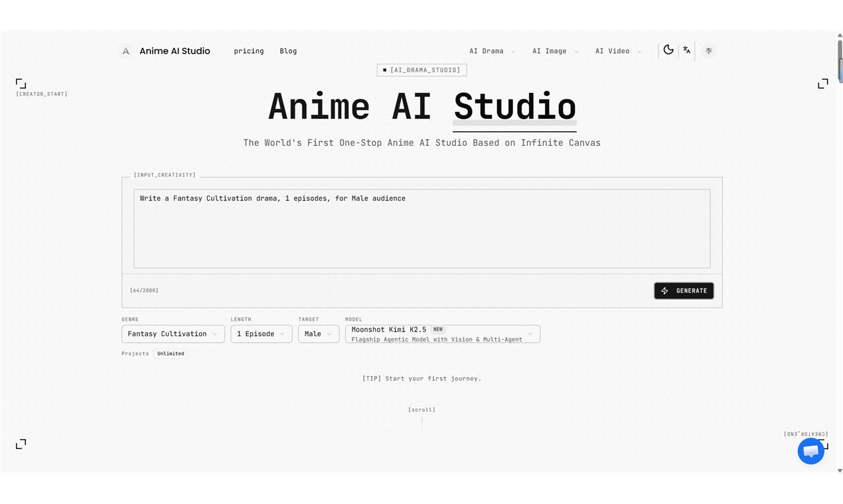Toggle dark mode with moon icon
Image resolution: width=843 pixels, height=504 pixels.
(668, 50)
